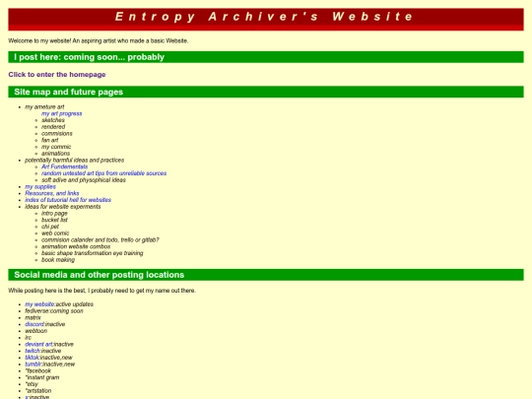The height and width of the screenshot is (399, 532).
Task: Click the 'animations' list item
Action: [x=55, y=154]
